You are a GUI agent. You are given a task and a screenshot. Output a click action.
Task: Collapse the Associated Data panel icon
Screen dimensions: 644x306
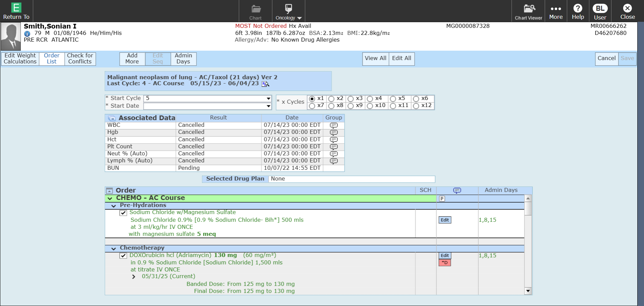pos(112,118)
